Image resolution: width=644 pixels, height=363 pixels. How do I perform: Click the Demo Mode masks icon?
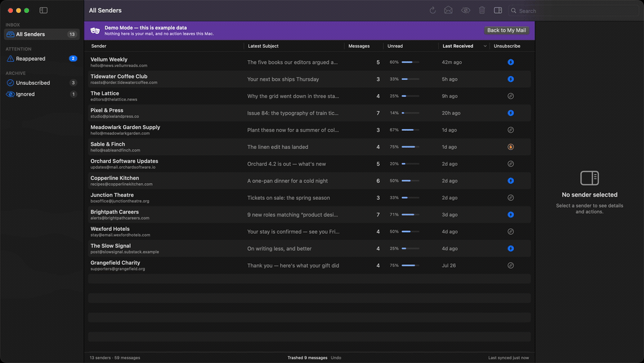coord(95,30)
